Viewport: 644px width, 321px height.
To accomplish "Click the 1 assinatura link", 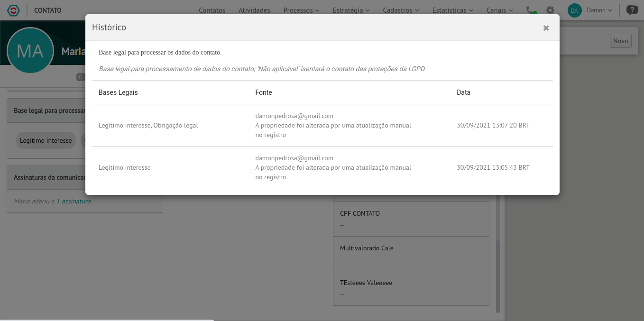I will click(x=74, y=201).
